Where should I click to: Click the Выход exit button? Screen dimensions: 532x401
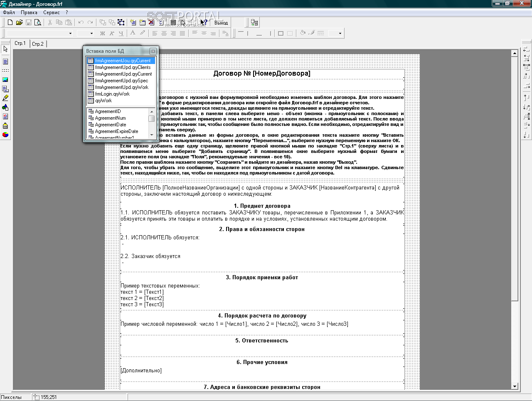click(x=221, y=23)
